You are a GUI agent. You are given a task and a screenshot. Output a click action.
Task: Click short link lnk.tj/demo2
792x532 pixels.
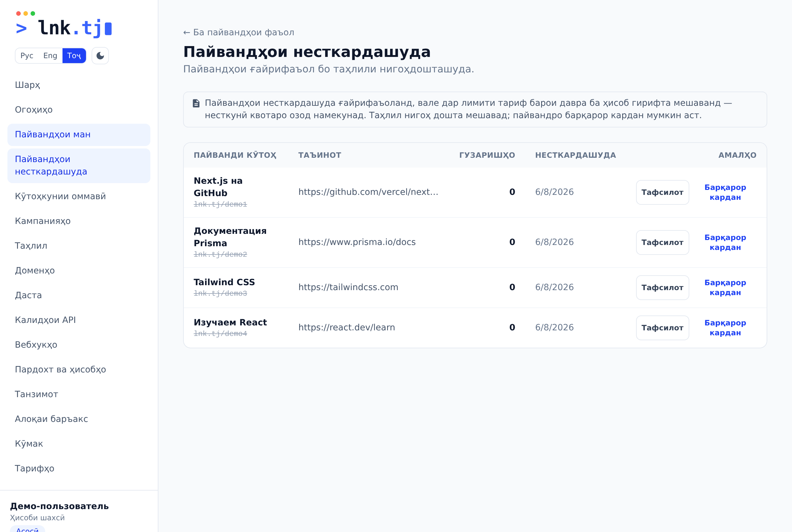coord(220,255)
